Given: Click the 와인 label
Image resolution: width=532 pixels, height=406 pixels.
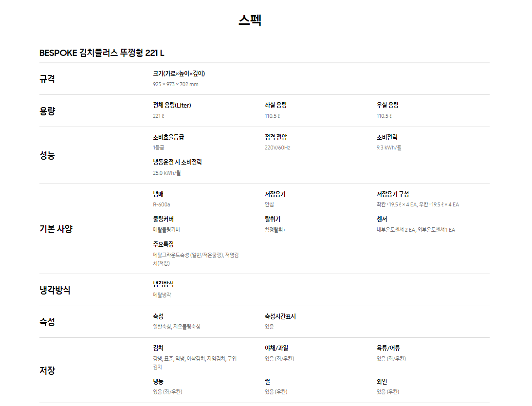Looking at the screenshot, I should tap(382, 382).
